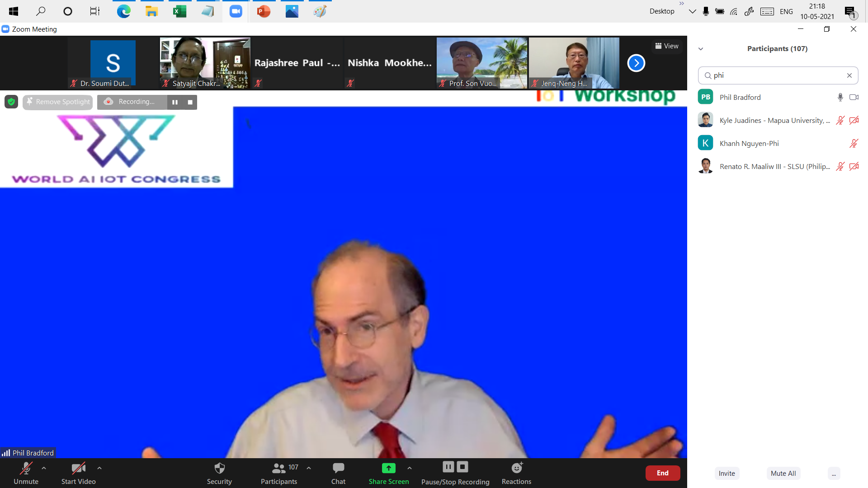Screen dimensions: 868x488
Task: Select Prof. Son Vuo... video thumbnail
Action: coord(482,63)
